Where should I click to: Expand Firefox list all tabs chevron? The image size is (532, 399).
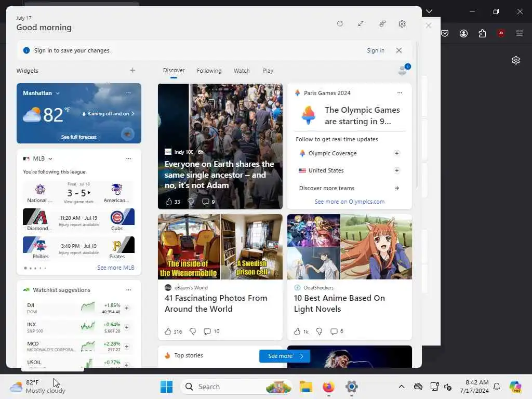[x=429, y=11]
